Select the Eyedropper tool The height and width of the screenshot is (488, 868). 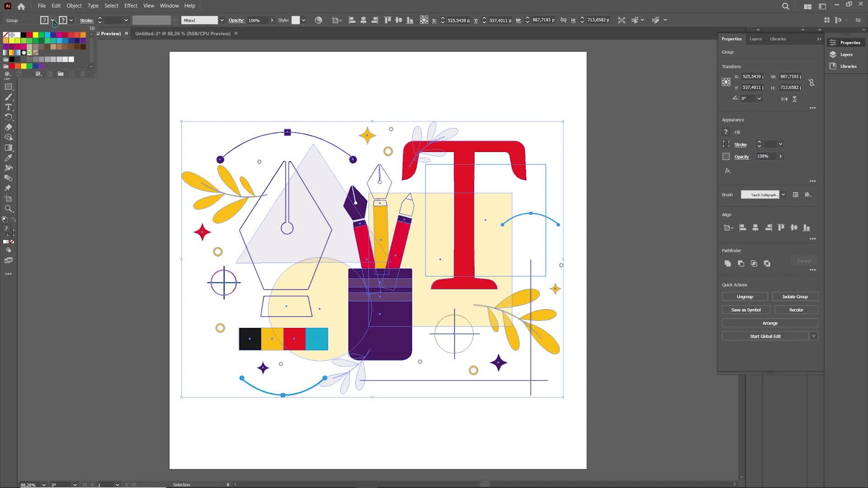[x=8, y=158]
